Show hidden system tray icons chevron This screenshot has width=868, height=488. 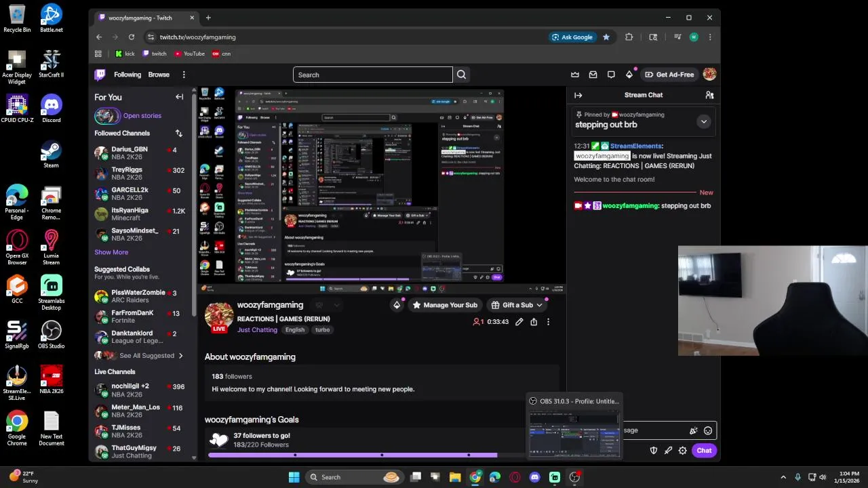[783, 477]
